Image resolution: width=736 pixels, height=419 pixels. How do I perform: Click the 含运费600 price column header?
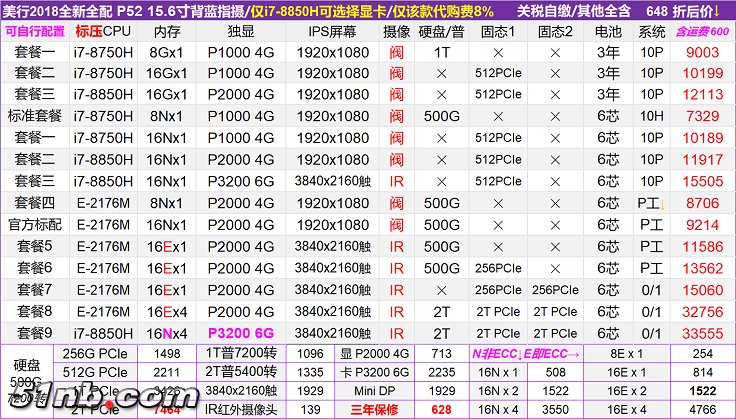click(703, 30)
